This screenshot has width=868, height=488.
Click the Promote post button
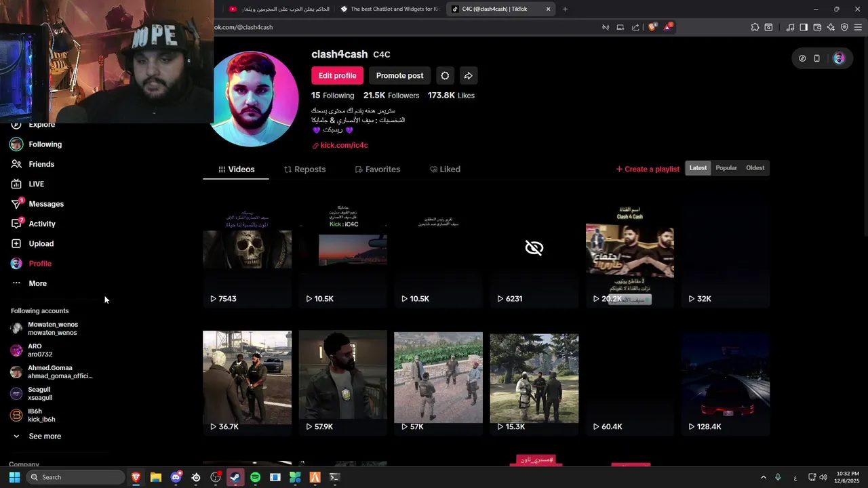tap(399, 75)
